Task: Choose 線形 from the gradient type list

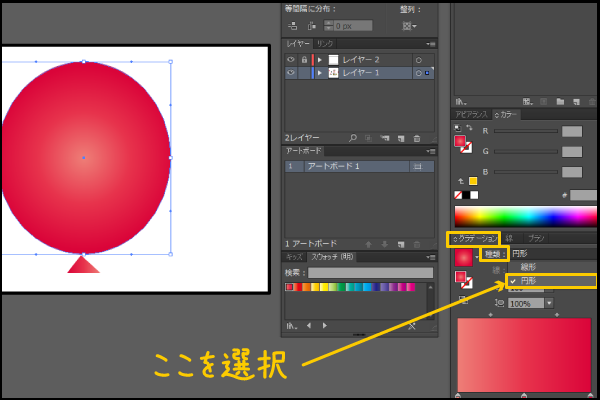Action: [x=527, y=267]
